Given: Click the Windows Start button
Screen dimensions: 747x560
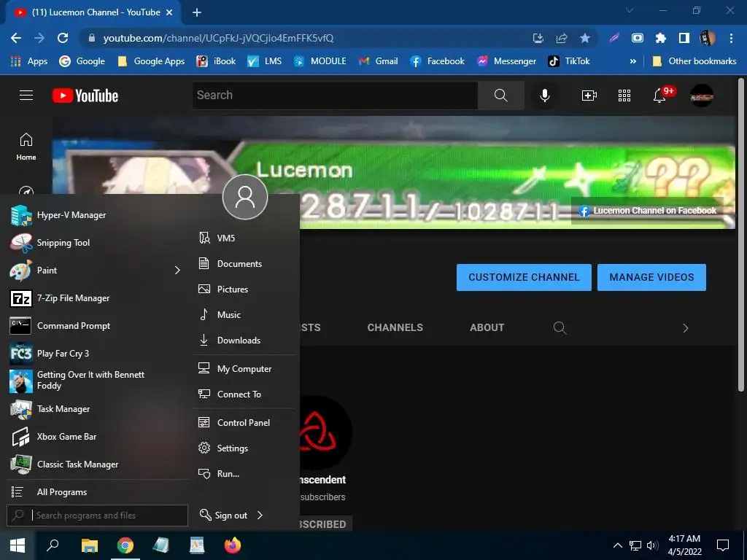Looking at the screenshot, I should [18, 545].
